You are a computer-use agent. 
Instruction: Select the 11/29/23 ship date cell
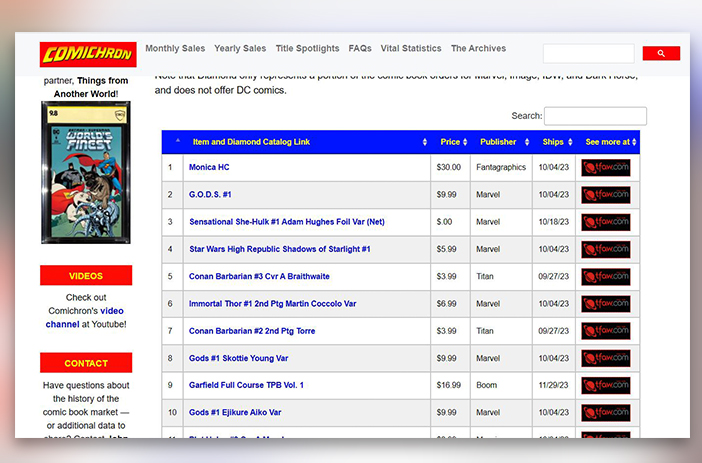553,385
